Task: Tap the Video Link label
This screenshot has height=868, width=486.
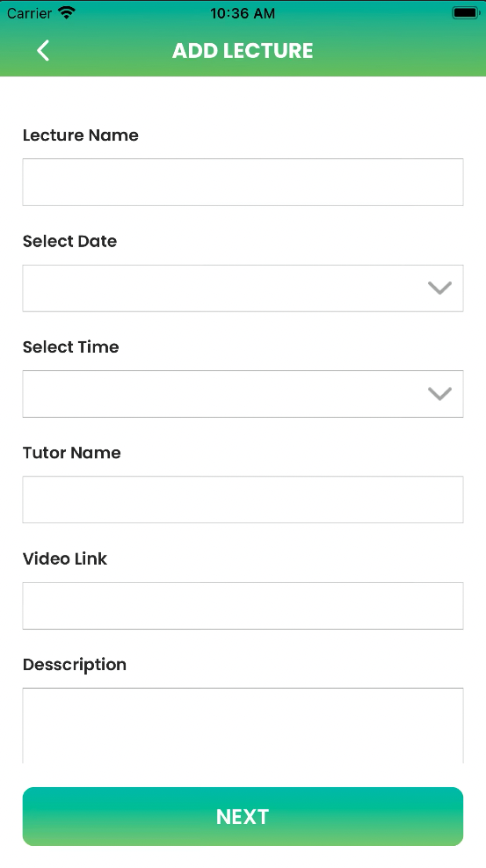Action: [x=65, y=558]
